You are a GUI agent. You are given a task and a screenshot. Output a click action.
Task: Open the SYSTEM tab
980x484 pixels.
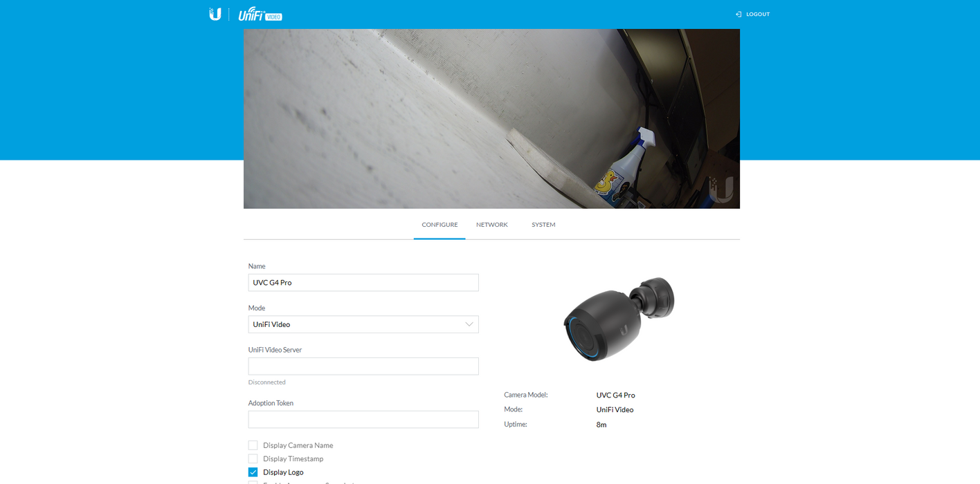[543, 225]
